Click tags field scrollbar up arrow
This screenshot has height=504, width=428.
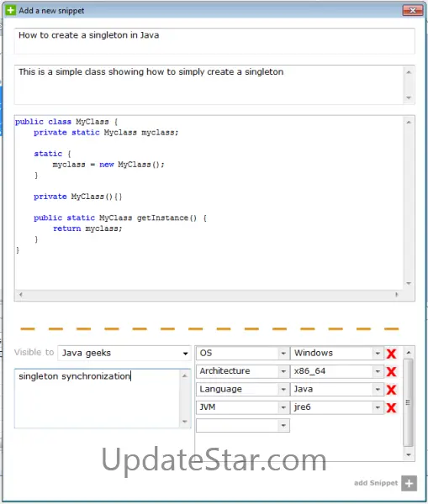pos(185,375)
